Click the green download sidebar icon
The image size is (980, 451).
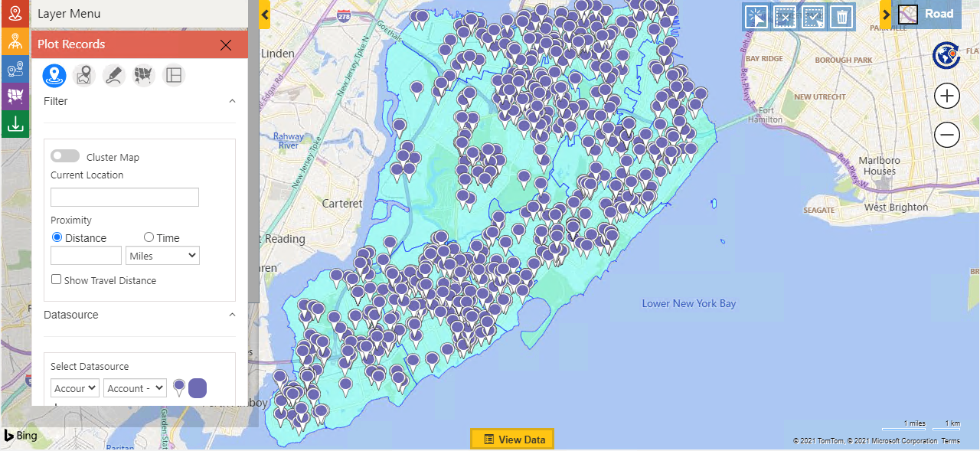(x=15, y=124)
